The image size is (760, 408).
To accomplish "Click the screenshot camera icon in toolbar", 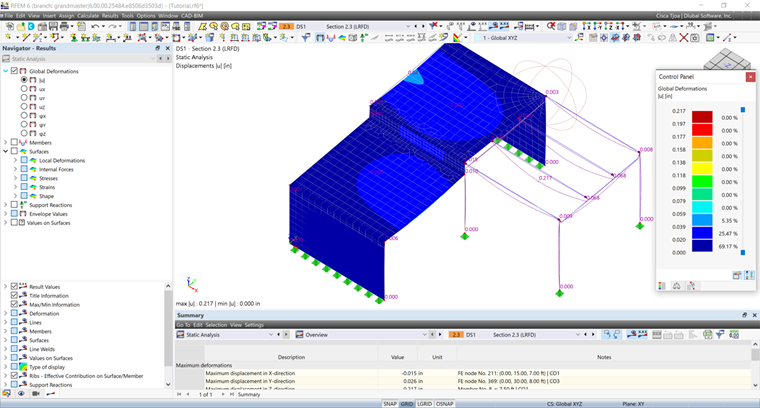I will tap(695, 37).
